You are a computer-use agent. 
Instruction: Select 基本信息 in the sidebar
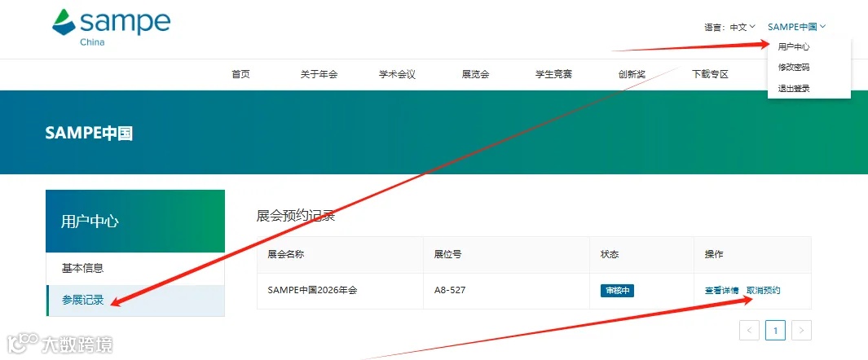click(135, 269)
